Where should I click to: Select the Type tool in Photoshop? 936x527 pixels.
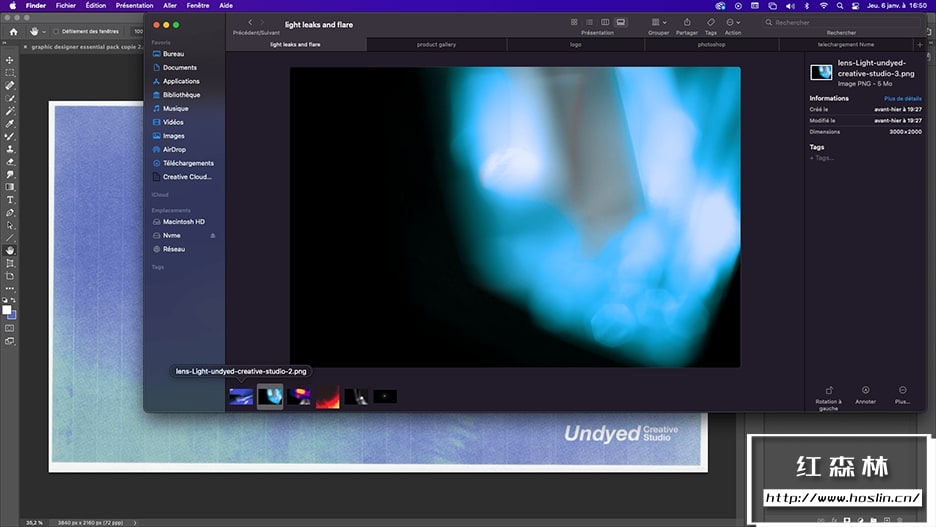(10, 200)
